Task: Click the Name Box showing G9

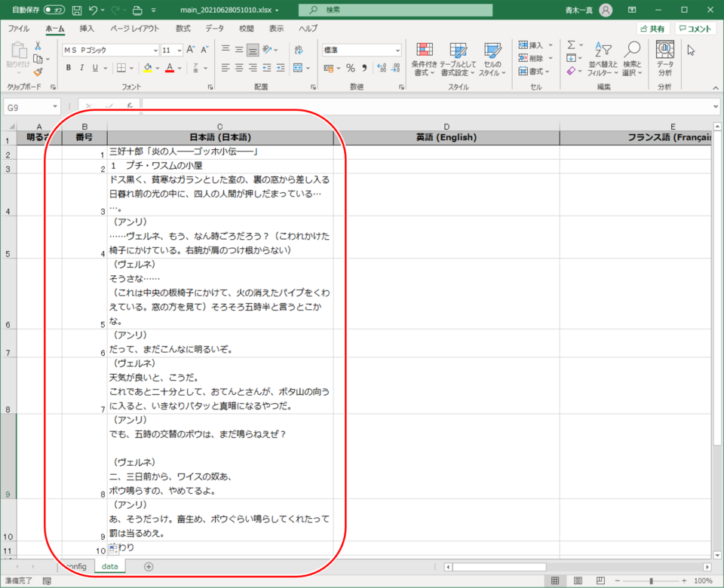Action: pos(27,108)
